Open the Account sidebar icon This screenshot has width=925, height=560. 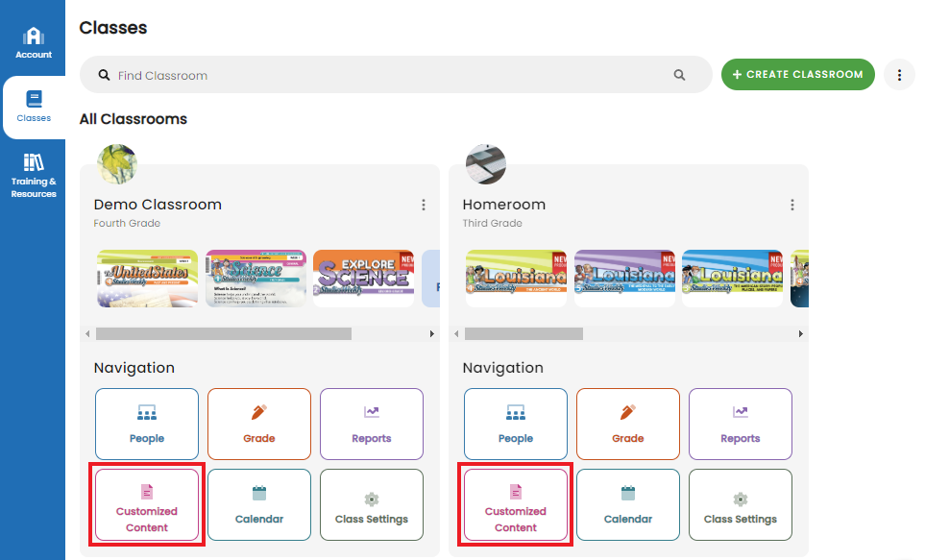(x=34, y=38)
